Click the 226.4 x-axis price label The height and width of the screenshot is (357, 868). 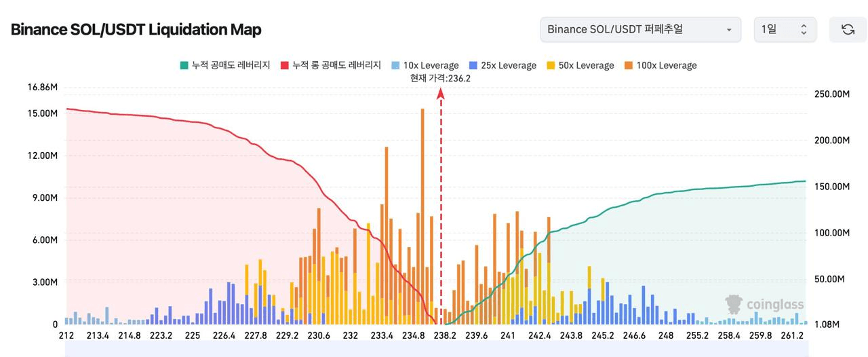224,335
